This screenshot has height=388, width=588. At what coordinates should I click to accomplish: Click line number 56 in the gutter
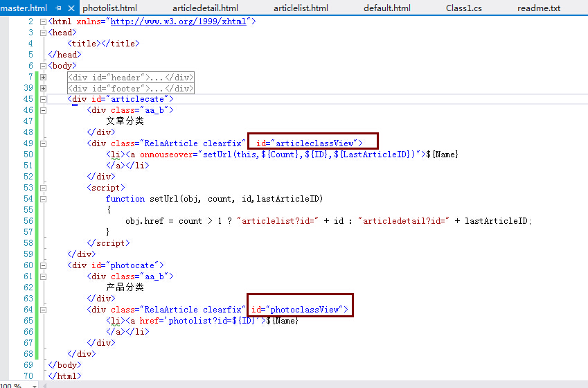pos(28,221)
